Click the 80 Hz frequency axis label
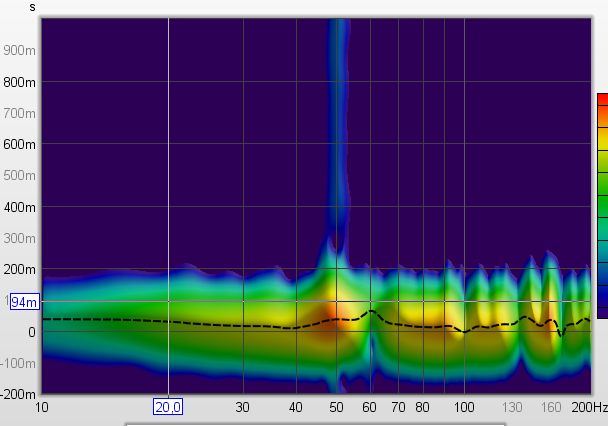 [422, 407]
